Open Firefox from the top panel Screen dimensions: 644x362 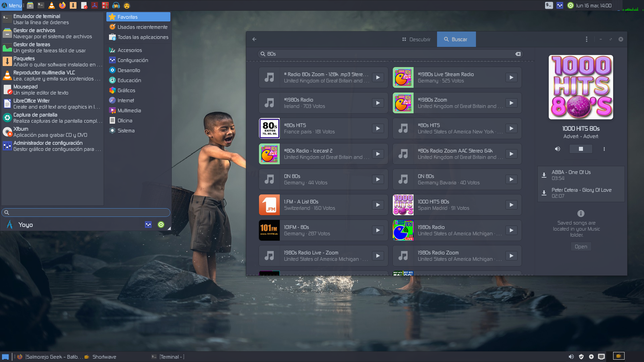pos(62,5)
